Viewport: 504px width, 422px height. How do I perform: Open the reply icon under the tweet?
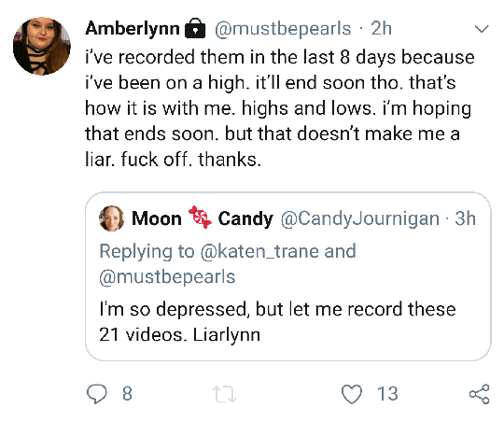click(x=97, y=394)
